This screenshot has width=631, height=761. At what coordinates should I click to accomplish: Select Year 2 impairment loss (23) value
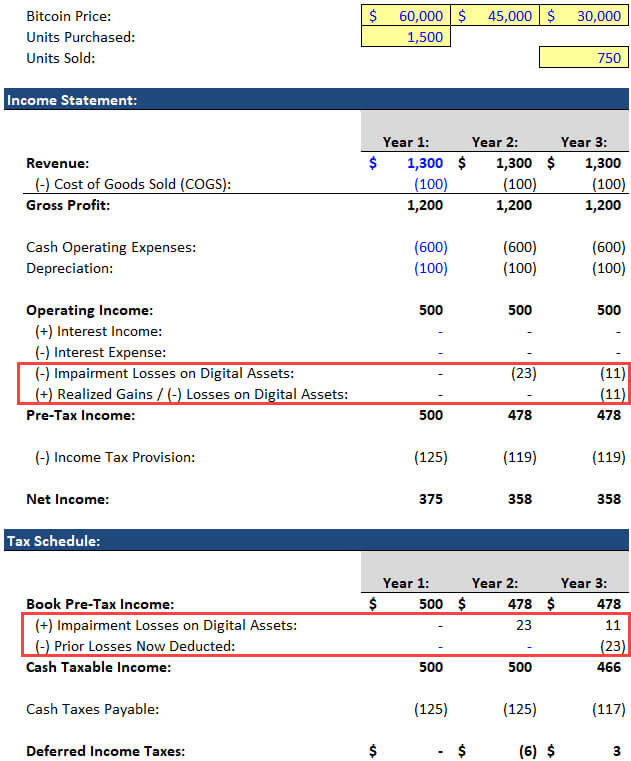coord(524,373)
